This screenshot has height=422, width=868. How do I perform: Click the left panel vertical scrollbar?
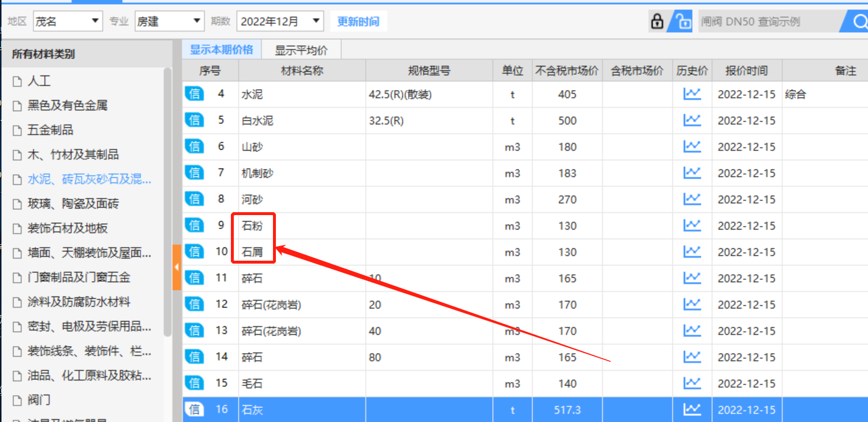coord(168,202)
